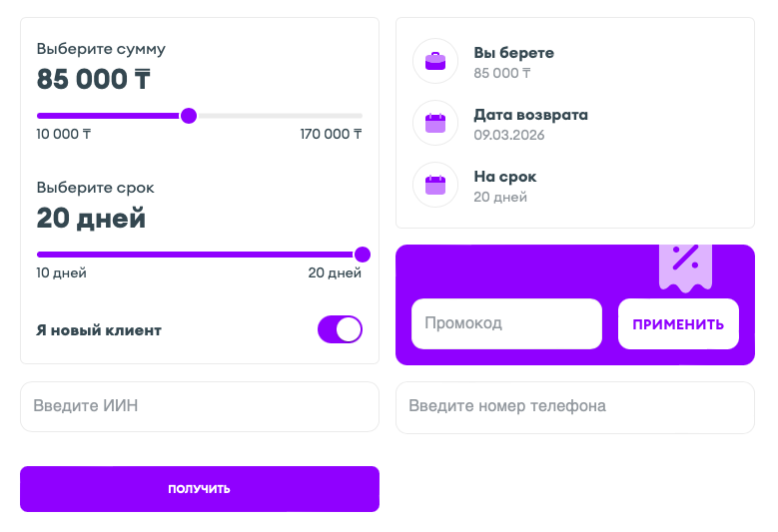The width and height of the screenshot is (778, 532).
Task: Click the "10 дней" minimum term label
Action: [62, 272]
